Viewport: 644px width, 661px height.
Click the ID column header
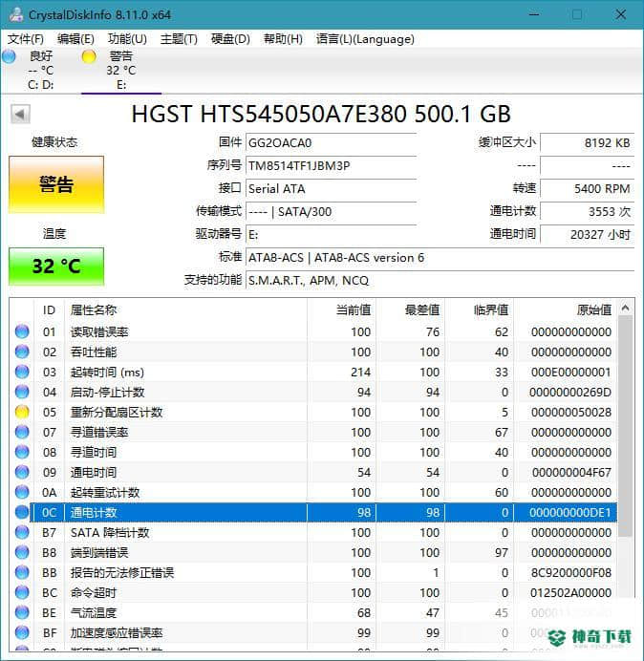49,310
